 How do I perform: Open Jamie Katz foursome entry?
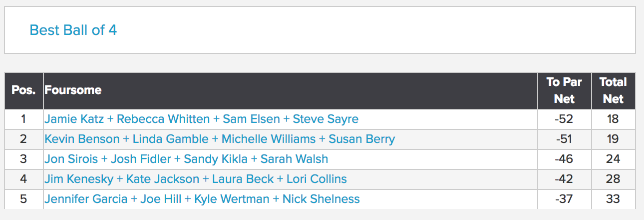click(x=201, y=119)
